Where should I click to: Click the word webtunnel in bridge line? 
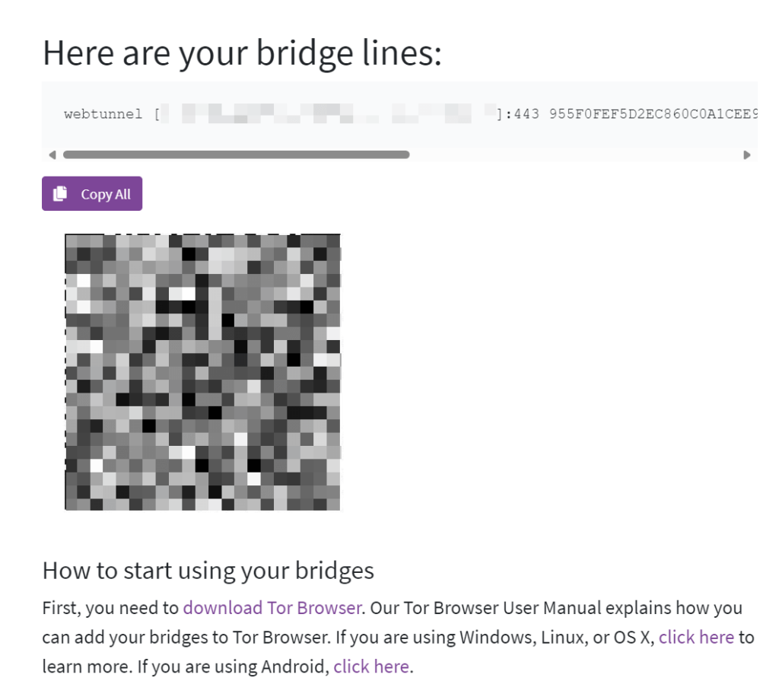point(103,115)
